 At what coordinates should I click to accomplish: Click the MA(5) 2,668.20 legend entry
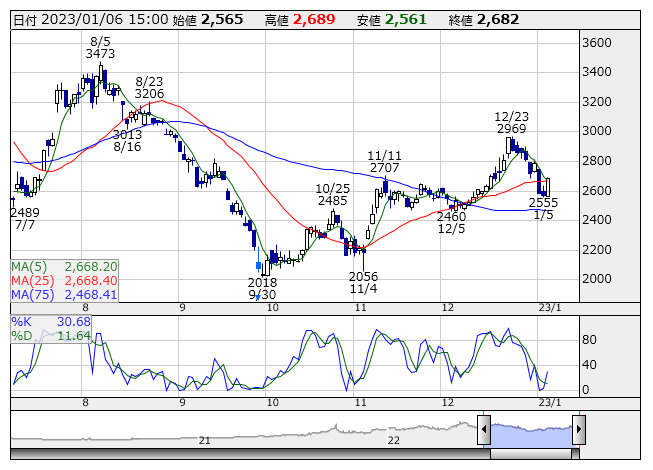64,266
